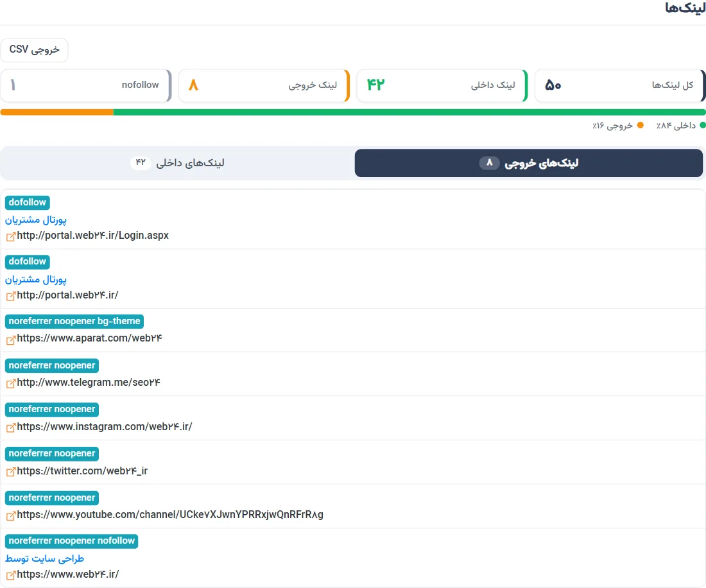Click the youtube.com/channel URL text
The height and width of the screenshot is (588, 706).
tap(170, 515)
